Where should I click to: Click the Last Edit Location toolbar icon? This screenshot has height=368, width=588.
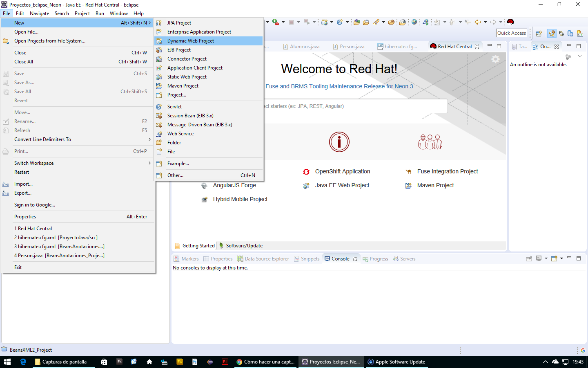point(468,22)
